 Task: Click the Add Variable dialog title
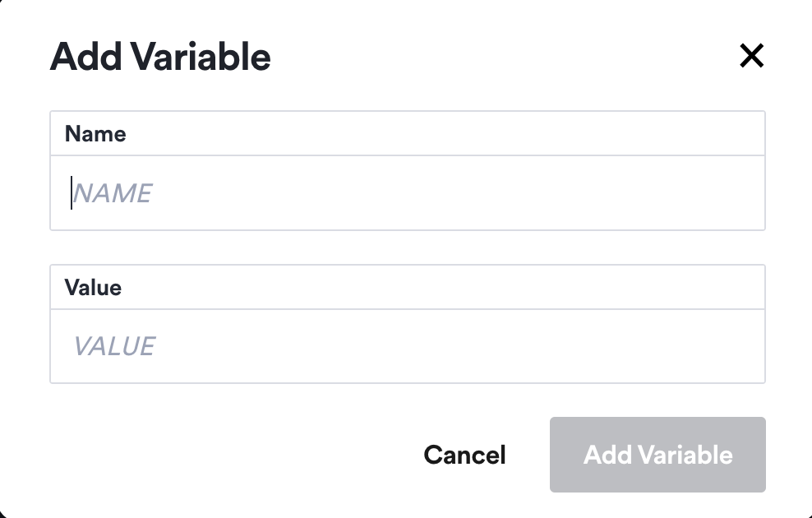tap(161, 56)
